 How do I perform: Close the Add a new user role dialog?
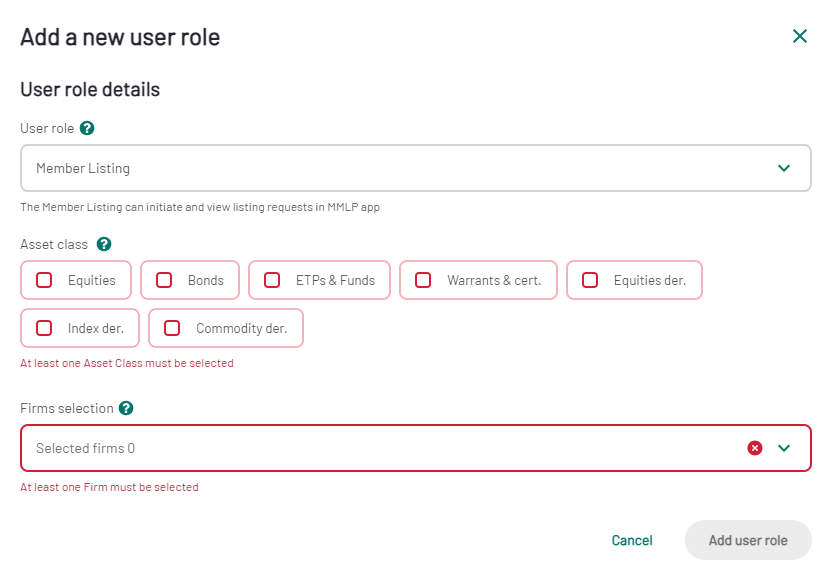(x=800, y=36)
